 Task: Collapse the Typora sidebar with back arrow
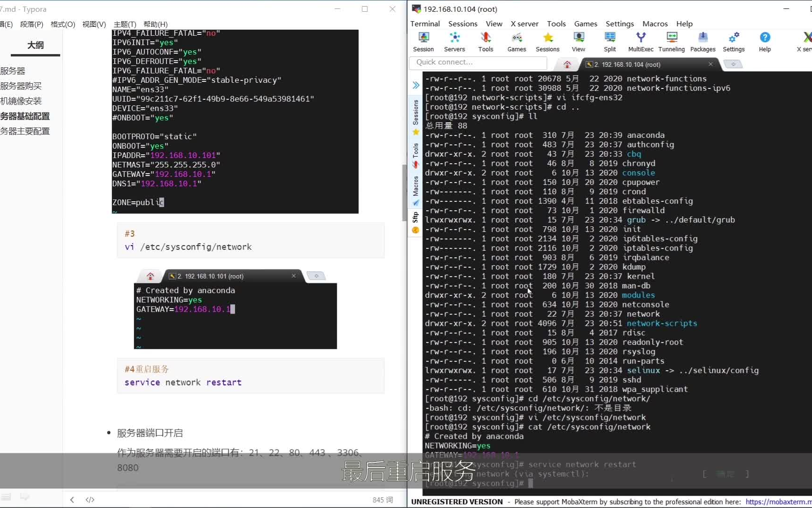72,500
